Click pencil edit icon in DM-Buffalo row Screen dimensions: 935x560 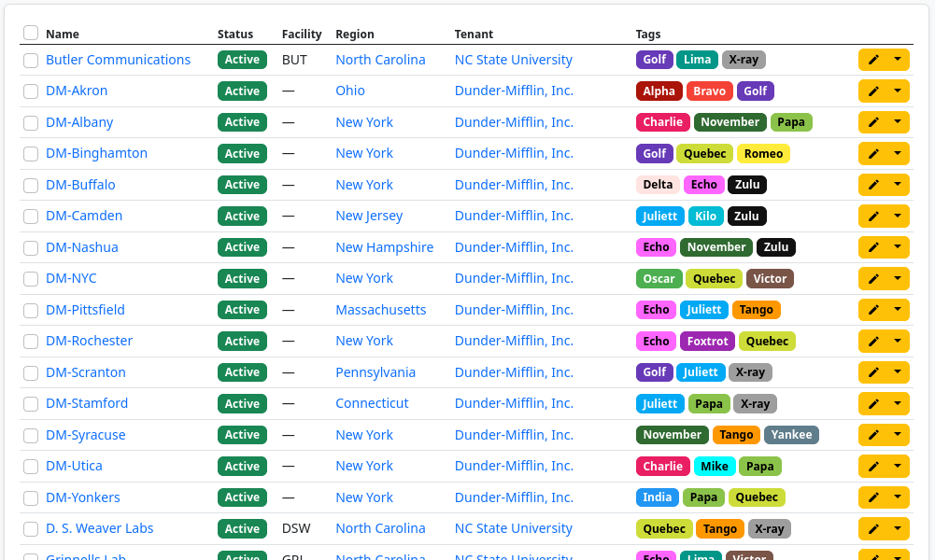coord(873,185)
